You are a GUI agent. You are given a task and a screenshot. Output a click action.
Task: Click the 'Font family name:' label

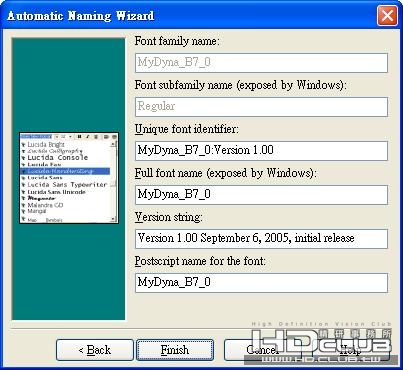177,41
